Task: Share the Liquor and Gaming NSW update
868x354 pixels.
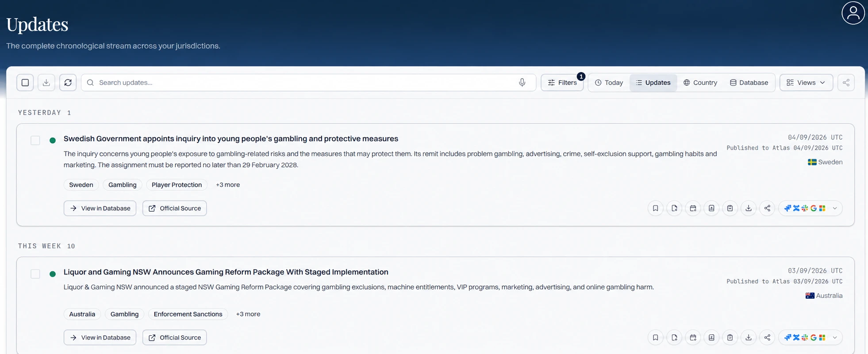Action: 767,338
